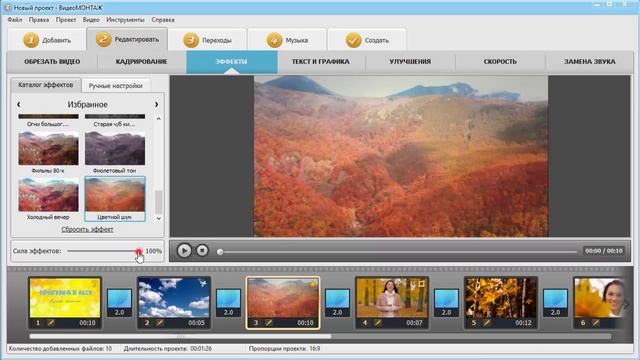This screenshot has width=640, height=360.
Task: Switch to ОБРЕЗАТЬ ВИДЕО section
Action: pyautogui.click(x=52, y=62)
